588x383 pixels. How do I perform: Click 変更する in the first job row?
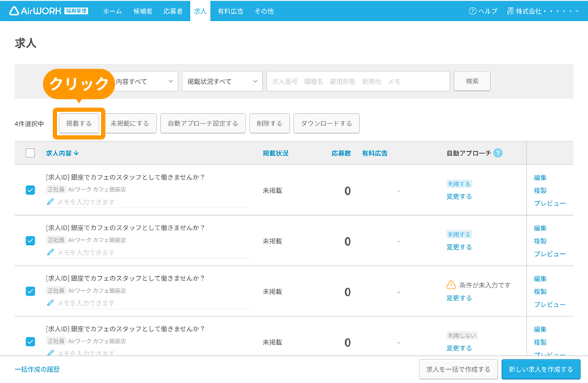tap(459, 196)
